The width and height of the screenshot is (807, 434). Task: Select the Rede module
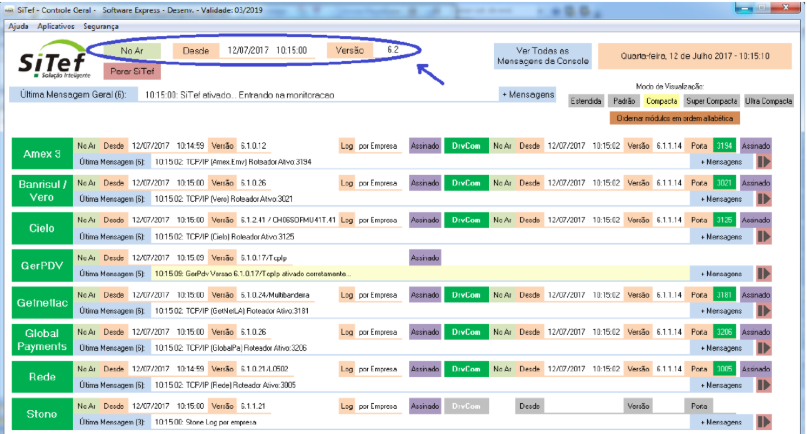[x=42, y=377]
